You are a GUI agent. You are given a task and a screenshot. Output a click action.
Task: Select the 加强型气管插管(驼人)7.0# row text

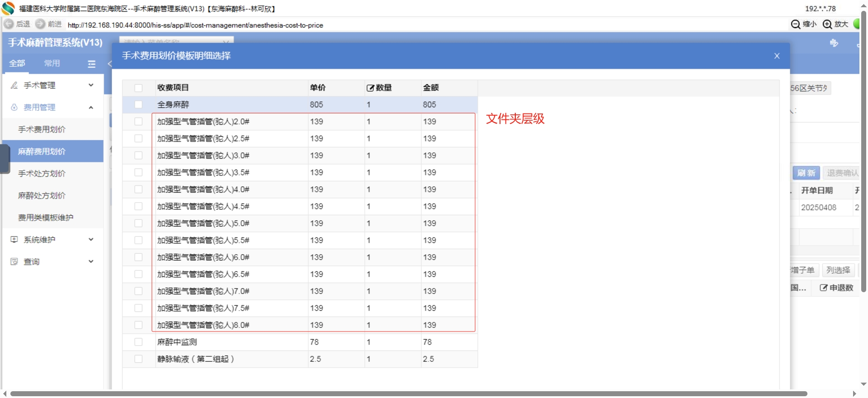click(203, 291)
